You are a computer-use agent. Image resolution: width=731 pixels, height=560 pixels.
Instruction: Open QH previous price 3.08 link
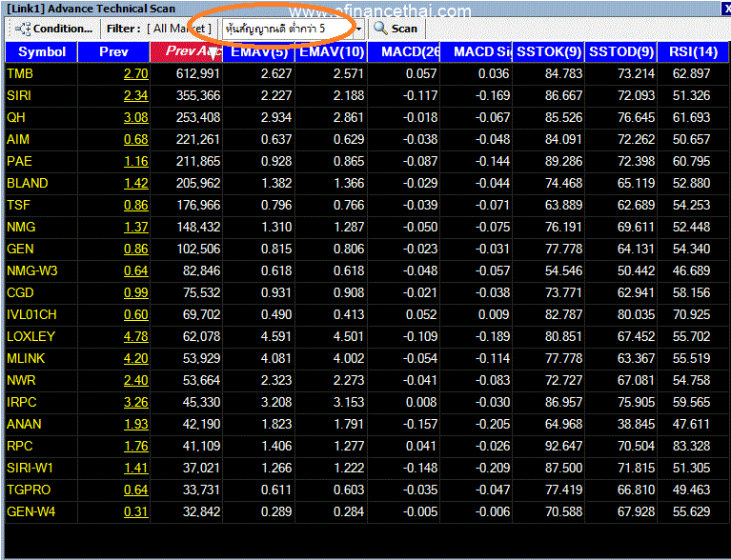(135, 117)
